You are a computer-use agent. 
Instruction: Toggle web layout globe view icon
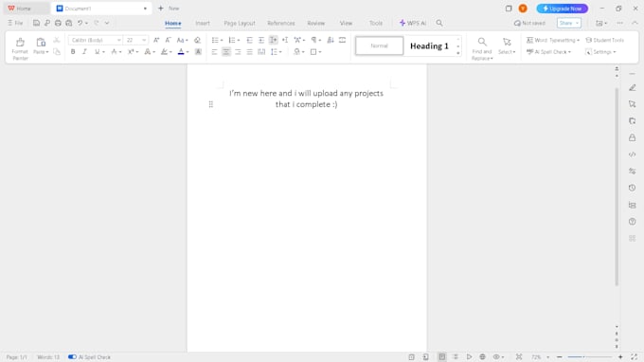click(483, 357)
